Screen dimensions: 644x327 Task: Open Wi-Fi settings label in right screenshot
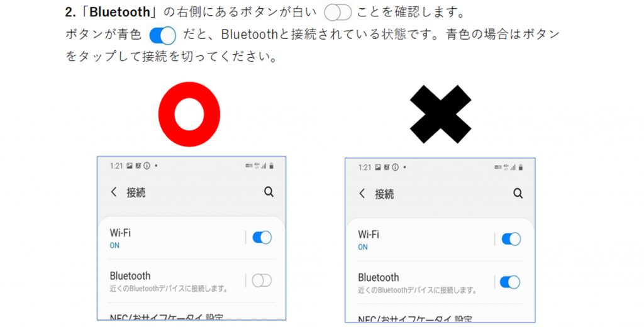369,235
